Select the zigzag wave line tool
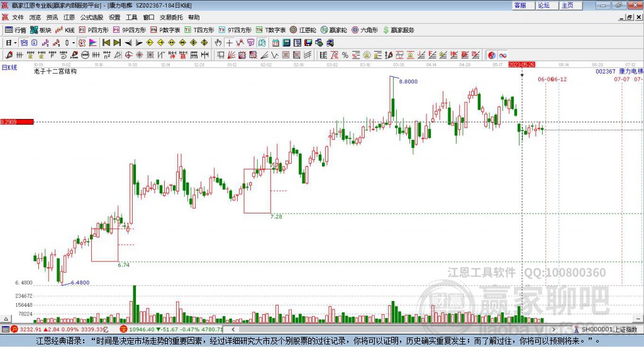Viewport: 644px width, 347px height. [x=275, y=55]
